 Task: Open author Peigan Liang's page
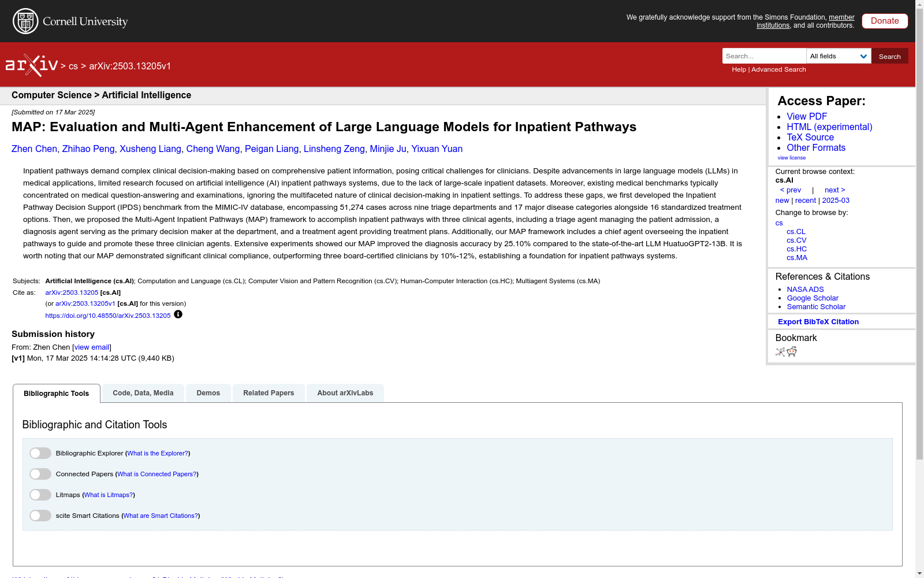(272, 149)
